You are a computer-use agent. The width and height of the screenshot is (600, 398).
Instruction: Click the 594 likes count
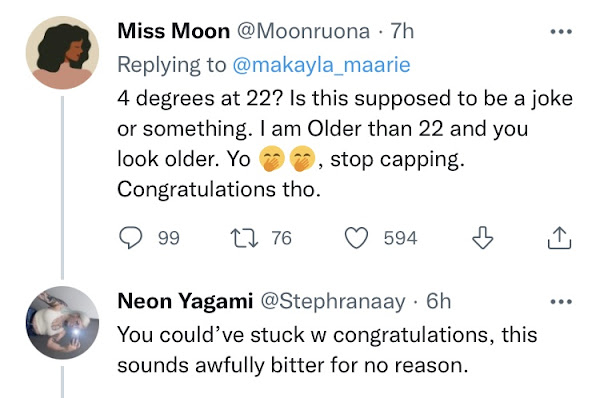[400, 238]
